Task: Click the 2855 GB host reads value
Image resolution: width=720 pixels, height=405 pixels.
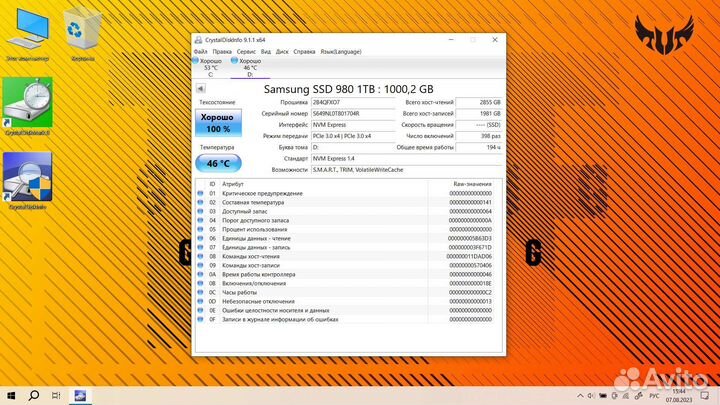Action: pos(479,102)
